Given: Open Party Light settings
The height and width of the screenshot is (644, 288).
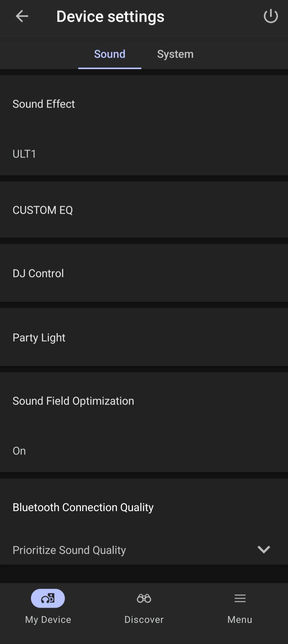Looking at the screenshot, I should (x=39, y=338).
